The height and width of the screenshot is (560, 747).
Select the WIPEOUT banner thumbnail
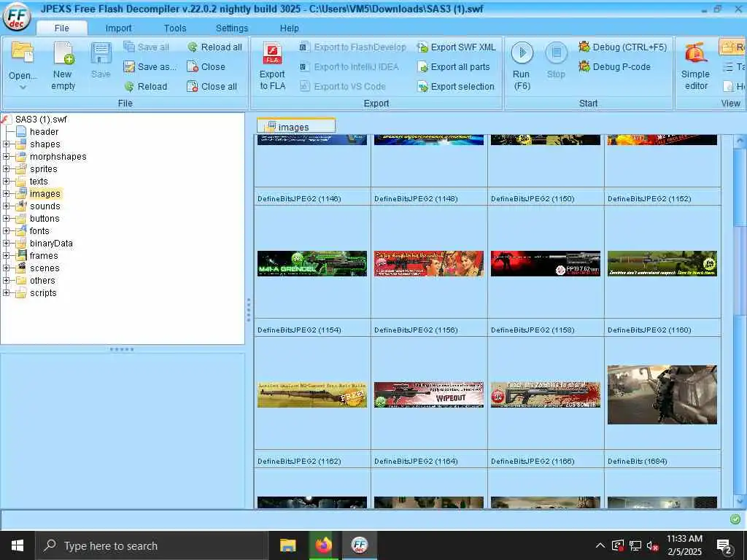(x=429, y=394)
